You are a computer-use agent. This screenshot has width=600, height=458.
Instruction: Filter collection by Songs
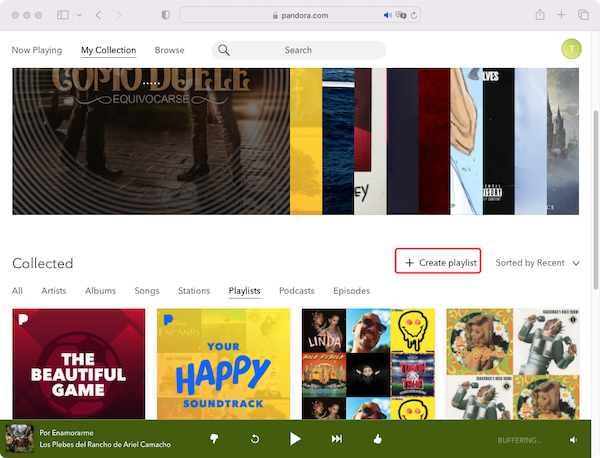147,291
